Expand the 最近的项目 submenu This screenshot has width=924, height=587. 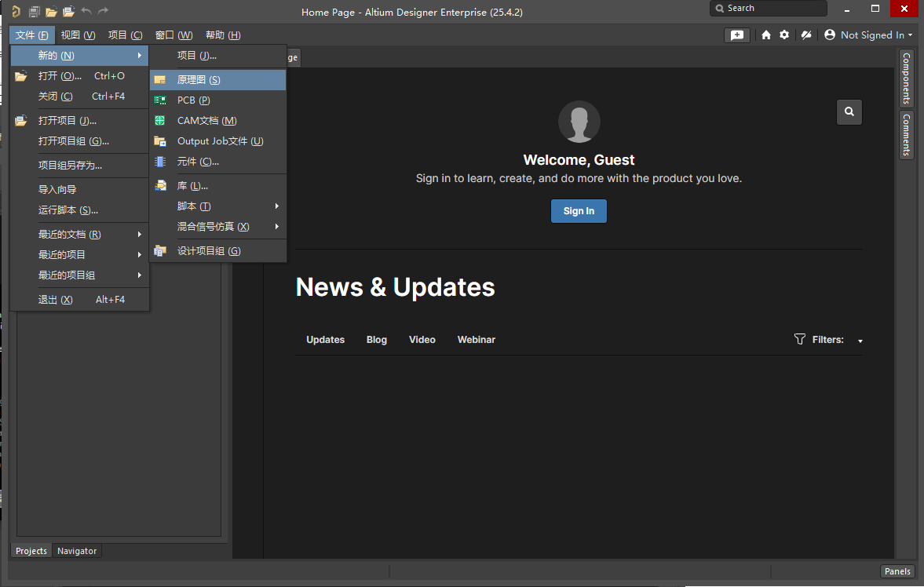coord(79,254)
